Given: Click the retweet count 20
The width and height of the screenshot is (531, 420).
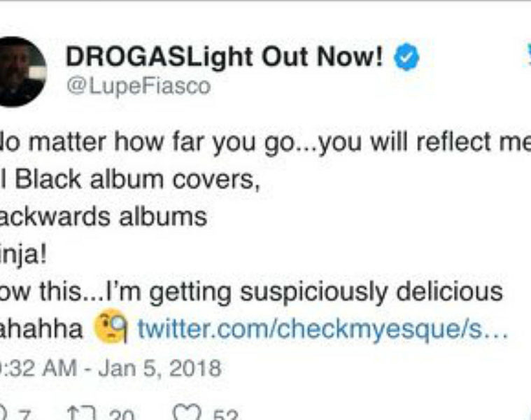Looking at the screenshot, I should [x=122, y=415].
